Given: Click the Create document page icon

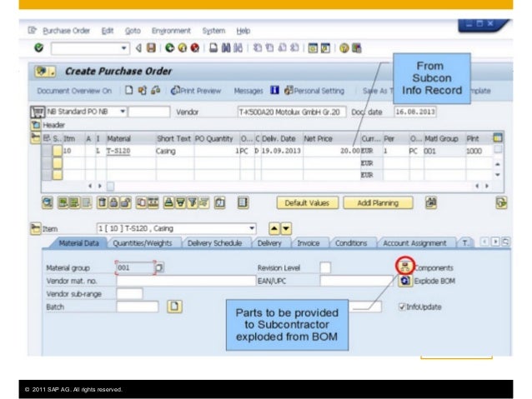Looking at the screenshot, I should 129,91.
